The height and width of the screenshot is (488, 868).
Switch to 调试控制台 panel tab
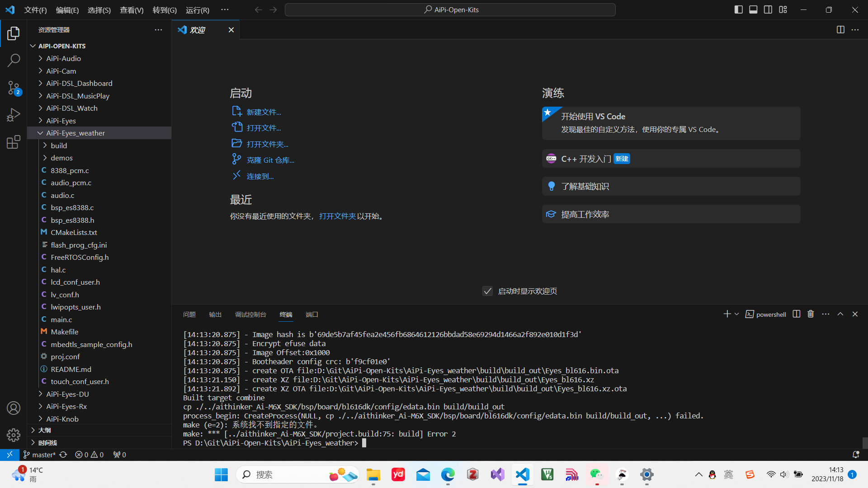pyautogui.click(x=250, y=314)
